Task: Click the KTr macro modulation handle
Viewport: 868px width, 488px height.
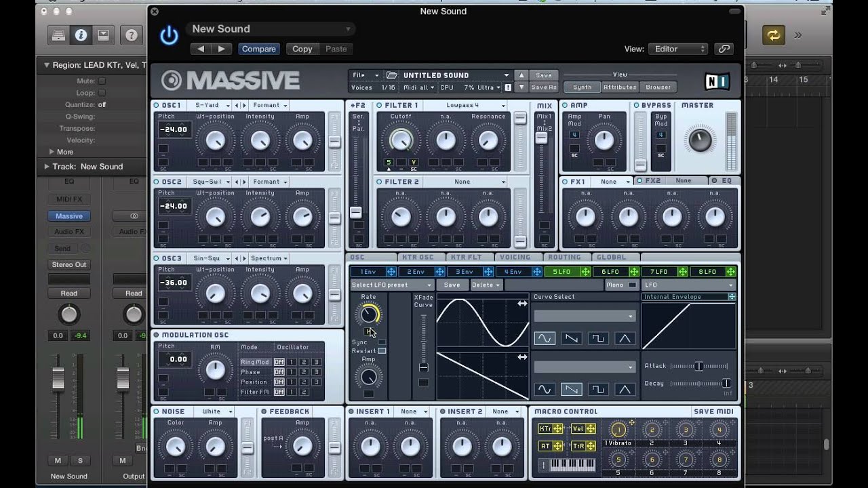Action: (558, 428)
